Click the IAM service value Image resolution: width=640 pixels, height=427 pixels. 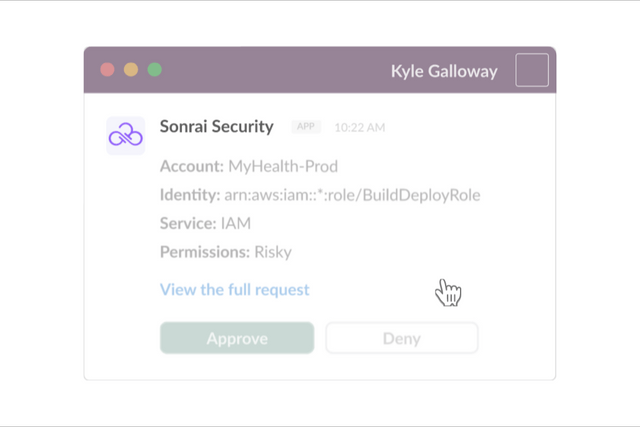pos(236,223)
